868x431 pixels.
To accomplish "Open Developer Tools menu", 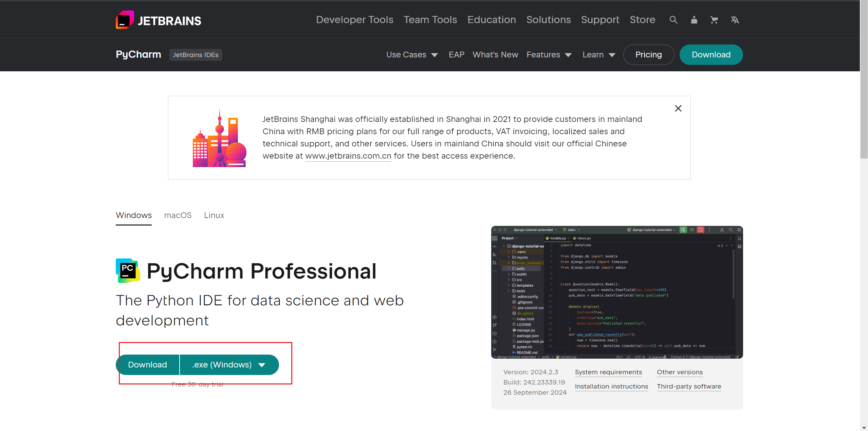I will [x=354, y=20].
